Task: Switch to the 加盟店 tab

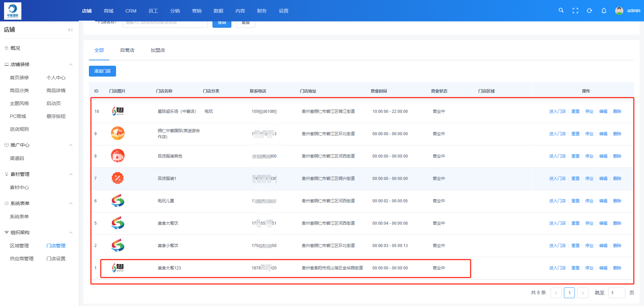Action: (158, 50)
